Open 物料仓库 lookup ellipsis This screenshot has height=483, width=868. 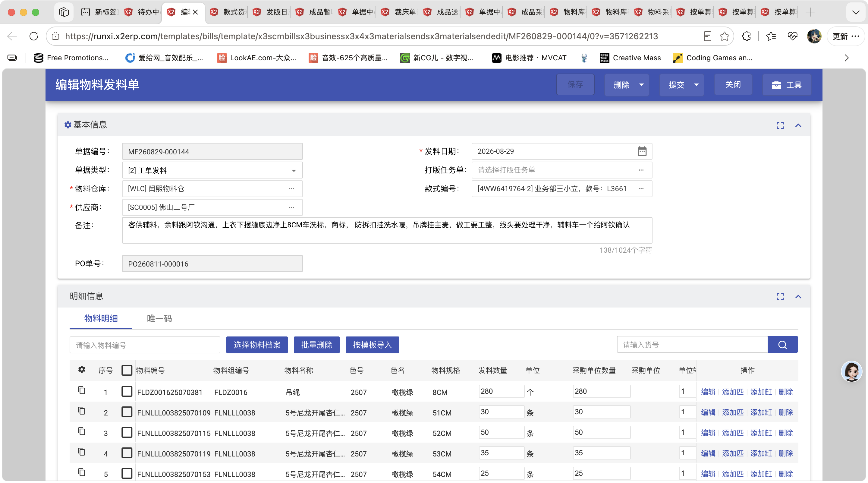point(291,189)
